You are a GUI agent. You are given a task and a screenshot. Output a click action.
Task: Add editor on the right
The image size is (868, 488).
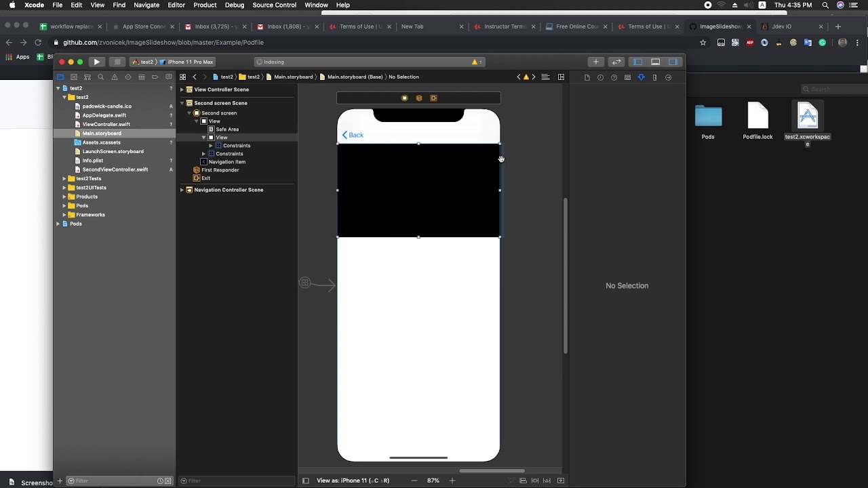[x=561, y=77]
